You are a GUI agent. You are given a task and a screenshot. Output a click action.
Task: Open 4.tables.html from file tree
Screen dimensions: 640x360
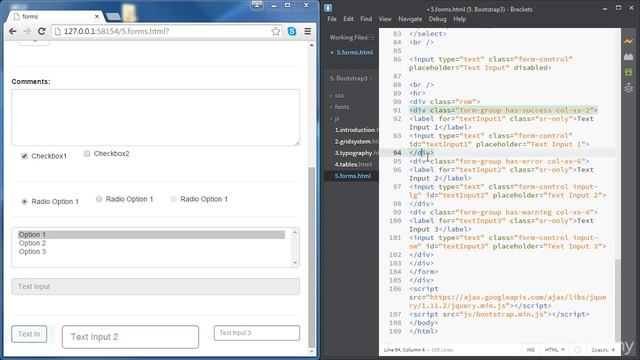click(353, 164)
